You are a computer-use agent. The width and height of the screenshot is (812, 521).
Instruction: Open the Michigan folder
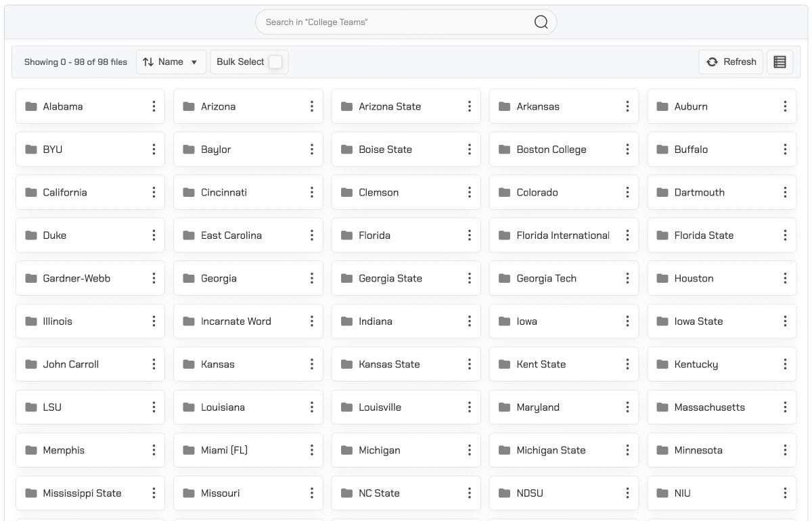click(406, 450)
